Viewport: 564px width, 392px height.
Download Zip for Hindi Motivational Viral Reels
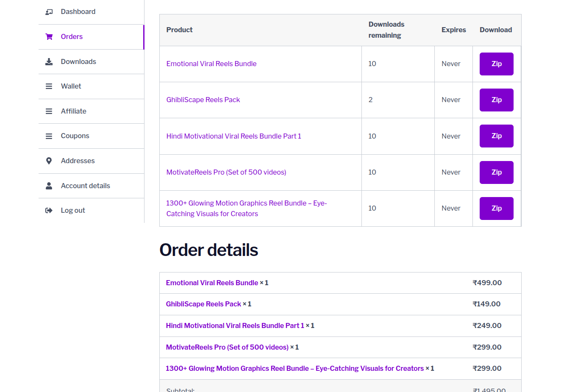[496, 136]
